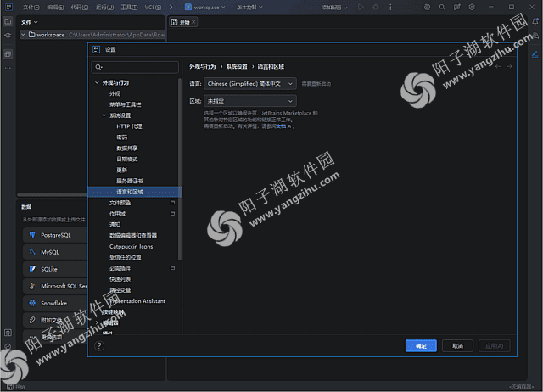Click the Debug bug icon in toolbar
The image size is (543, 392).
click(x=375, y=7)
